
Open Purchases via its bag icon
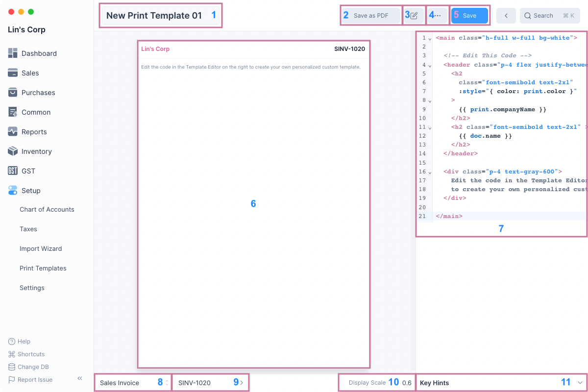click(x=13, y=93)
